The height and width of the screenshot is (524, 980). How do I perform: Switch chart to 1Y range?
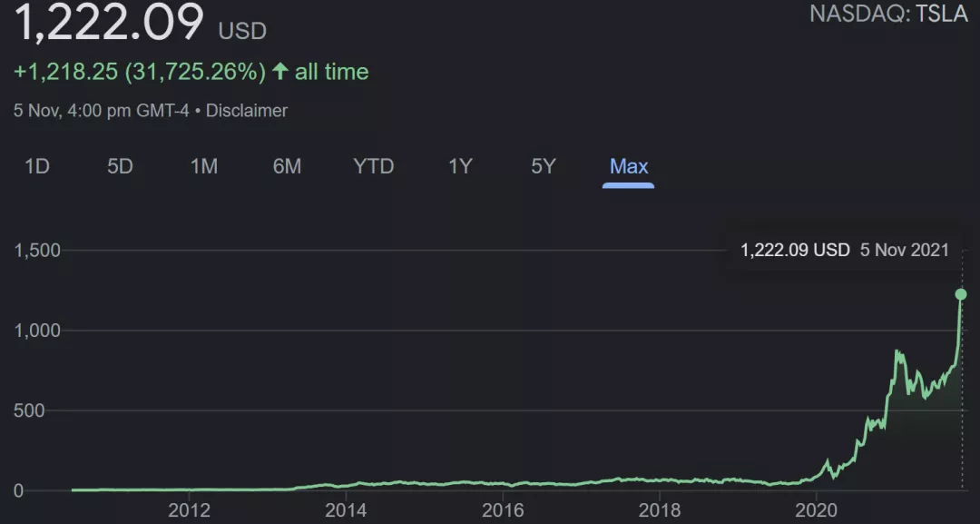460,166
